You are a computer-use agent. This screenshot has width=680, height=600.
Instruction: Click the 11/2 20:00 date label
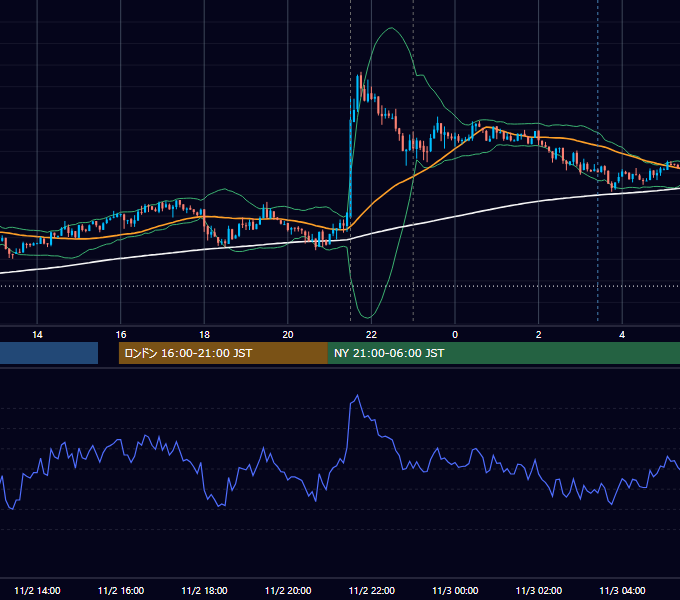(288, 590)
